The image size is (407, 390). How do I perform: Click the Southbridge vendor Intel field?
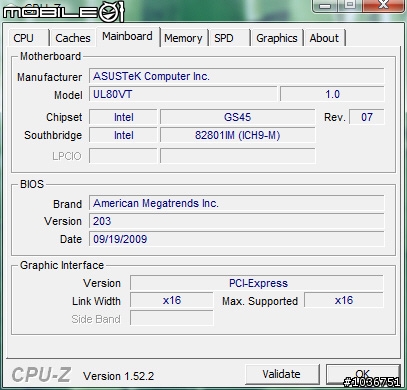click(123, 135)
